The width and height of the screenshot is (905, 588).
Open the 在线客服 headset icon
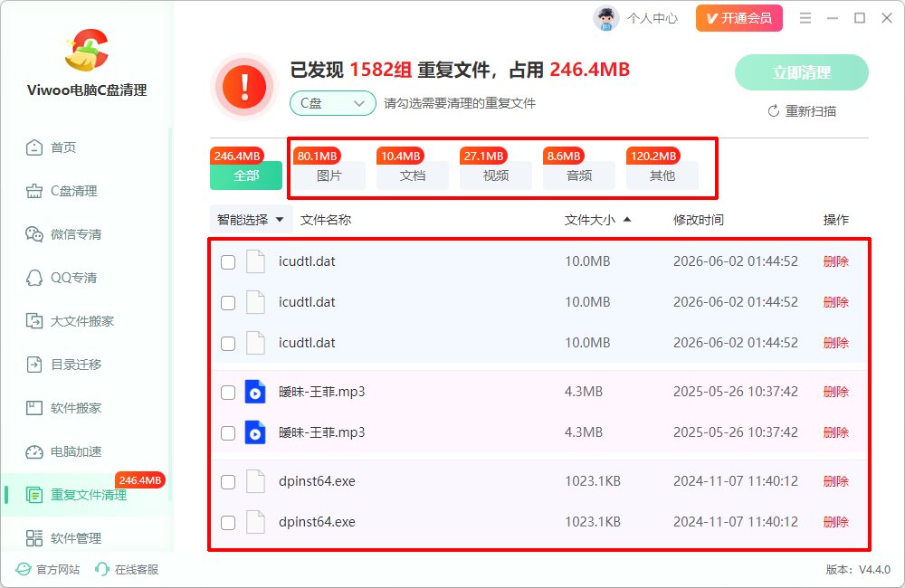point(101,570)
